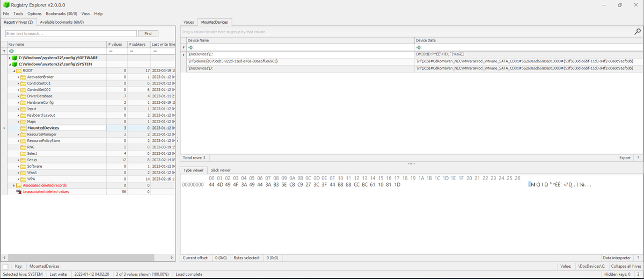The image size is (644, 279).
Task: Click the Last write time column header
Action: [163, 44]
